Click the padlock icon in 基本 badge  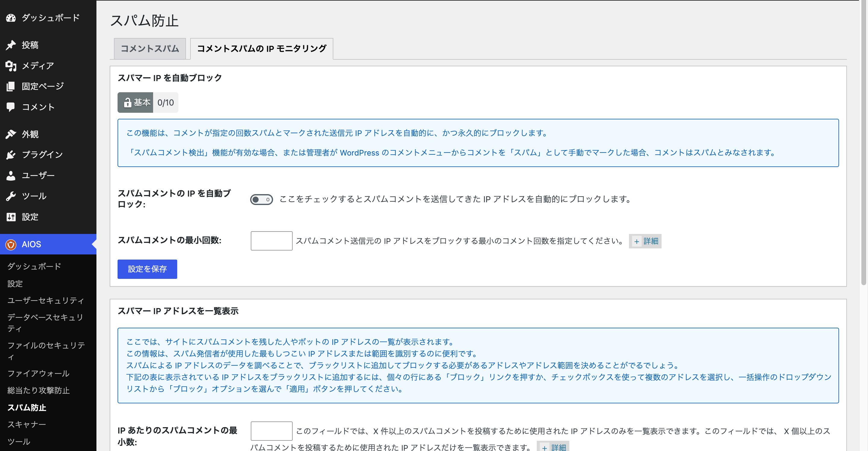[127, 102]
